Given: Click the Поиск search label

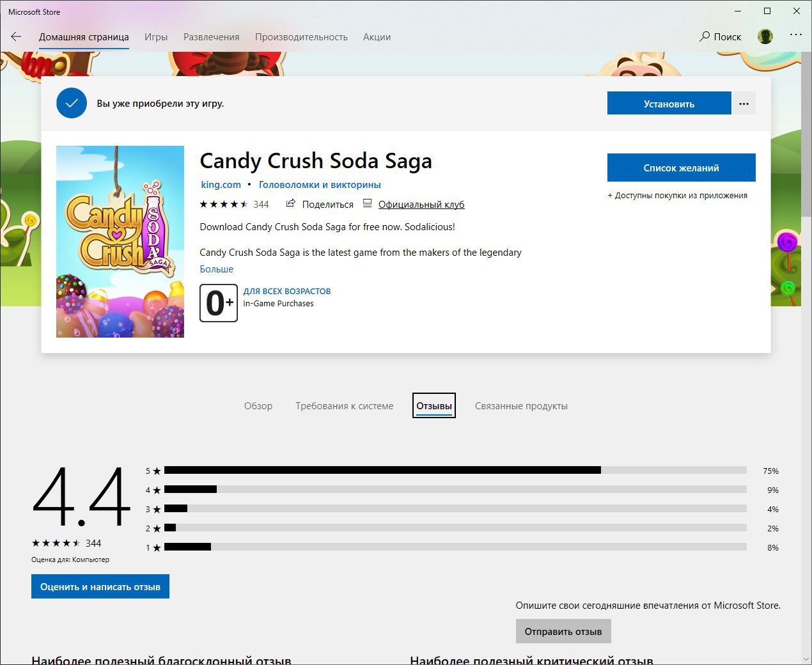Looking at the screenshot, I should (728, 37).
